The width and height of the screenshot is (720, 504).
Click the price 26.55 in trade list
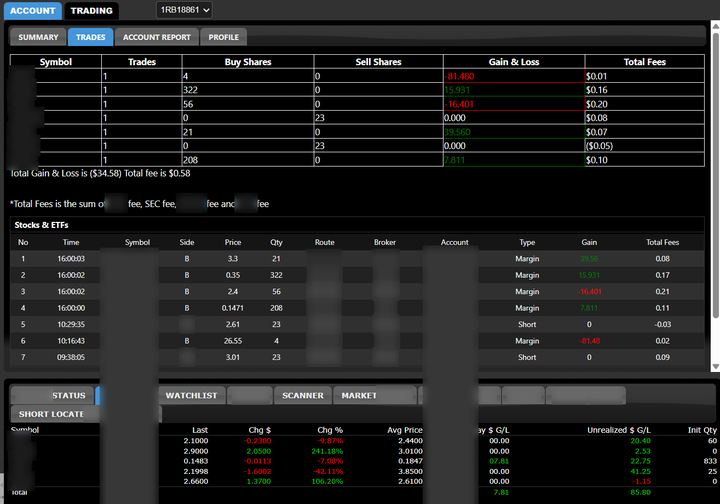click(232, 341)
